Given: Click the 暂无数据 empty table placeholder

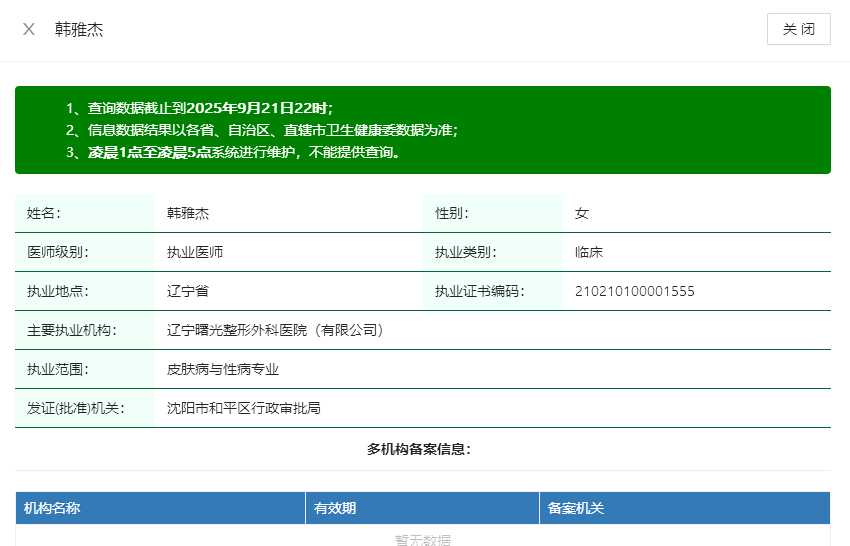Looking at the screenshot, I should pos(422,540).
